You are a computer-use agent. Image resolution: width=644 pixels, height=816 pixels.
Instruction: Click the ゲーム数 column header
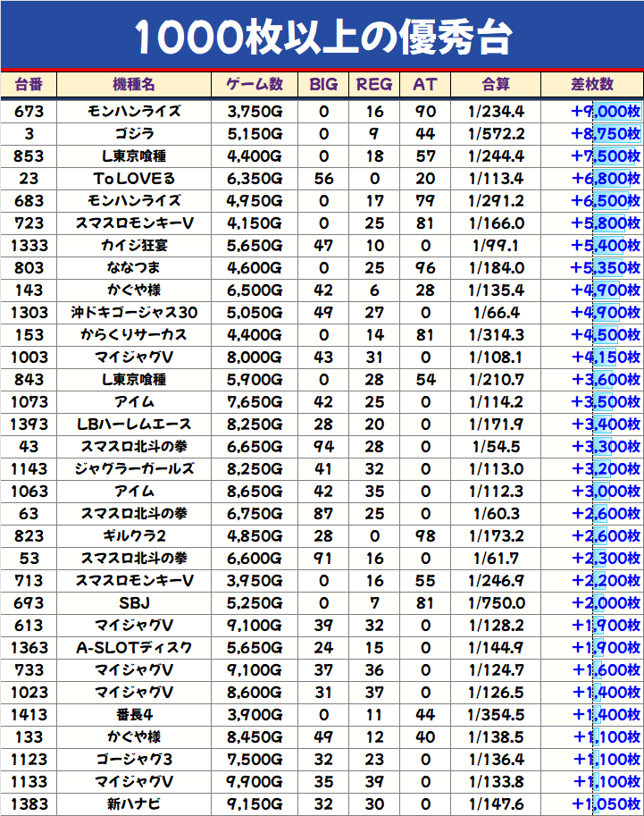click(255, 84)
